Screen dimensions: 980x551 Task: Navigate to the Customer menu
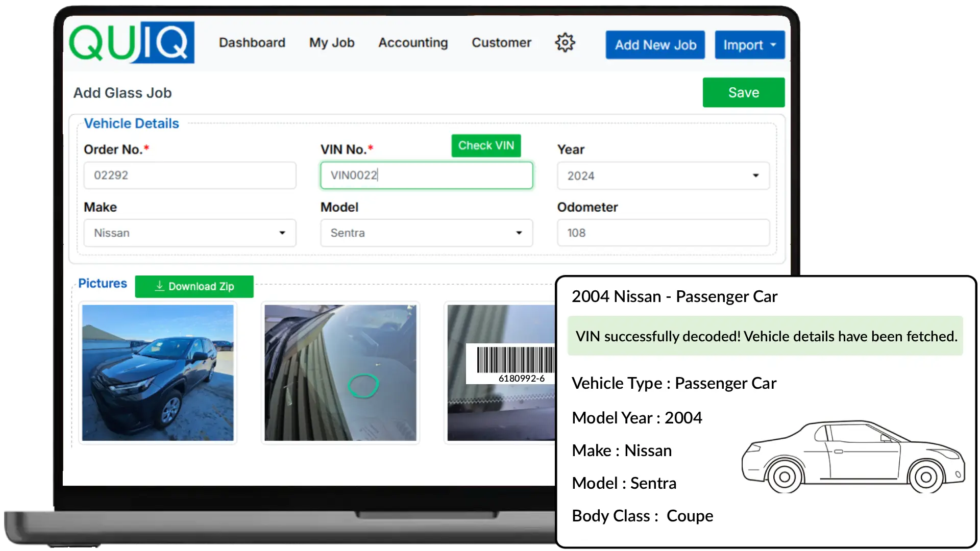[x=501, y=43]
